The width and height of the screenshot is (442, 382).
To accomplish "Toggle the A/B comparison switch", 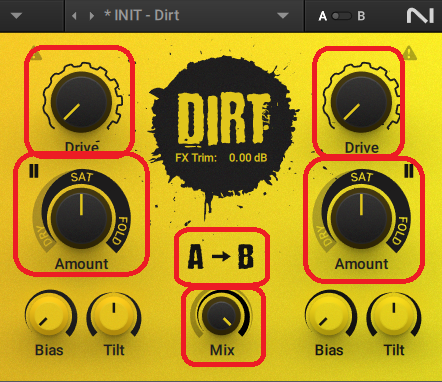I will (341, 16).
